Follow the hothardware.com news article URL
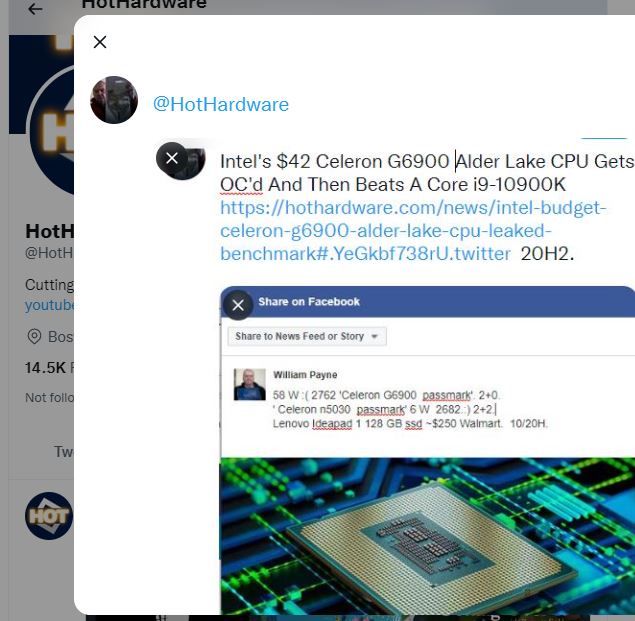The image size is (635, 621). click(x=413, y=230)
